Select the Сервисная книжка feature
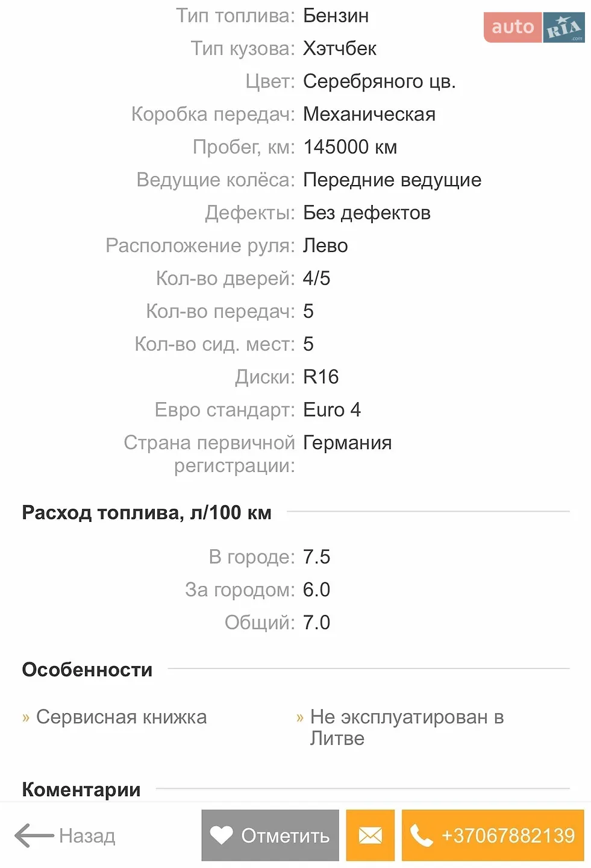 (121, 717)
